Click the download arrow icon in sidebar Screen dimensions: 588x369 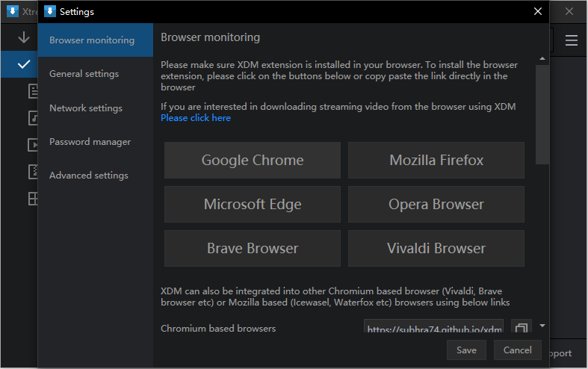[x=23, y=37]
